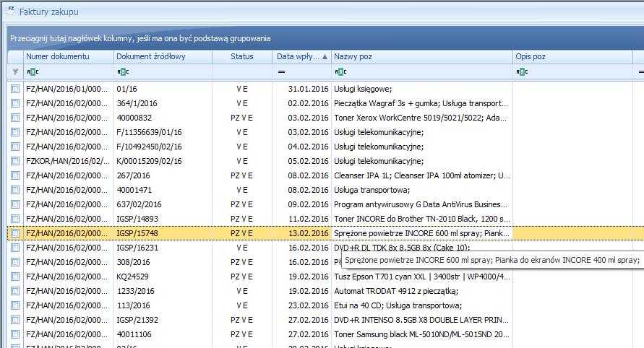Image resolution: width=644 pixels, height=348 pixels.
Task: Tick checkbox for row KQ24529
Action: tap(15, 277)
